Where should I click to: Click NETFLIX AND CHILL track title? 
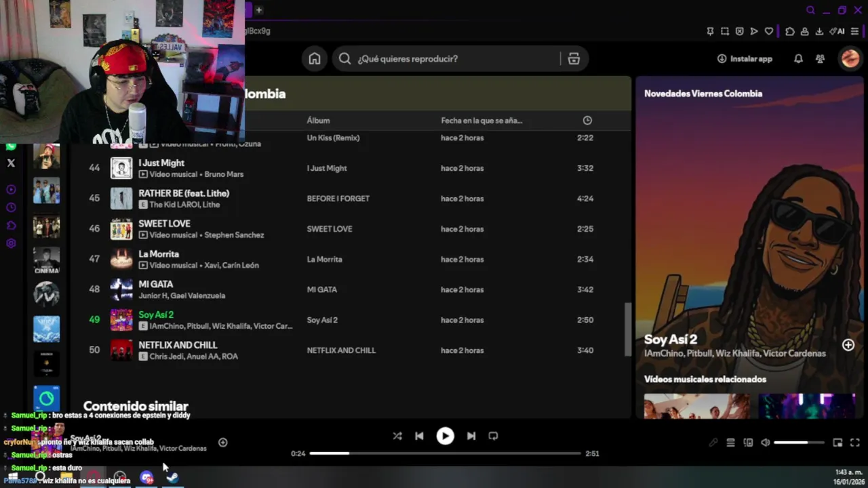(178, 345)
